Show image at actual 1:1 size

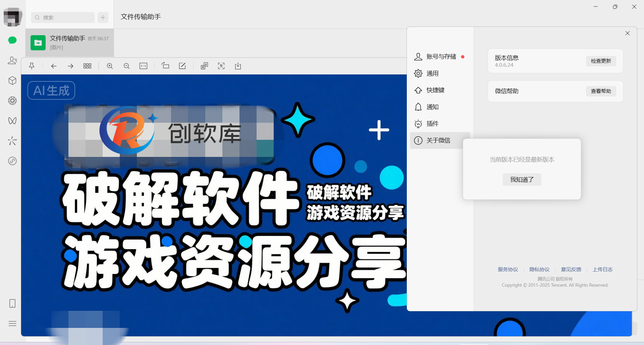[x=143, y=66]
